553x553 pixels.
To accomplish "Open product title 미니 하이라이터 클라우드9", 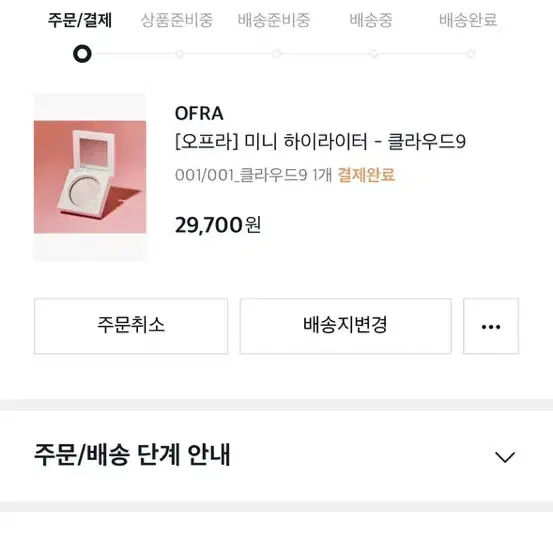I will 321,141.
